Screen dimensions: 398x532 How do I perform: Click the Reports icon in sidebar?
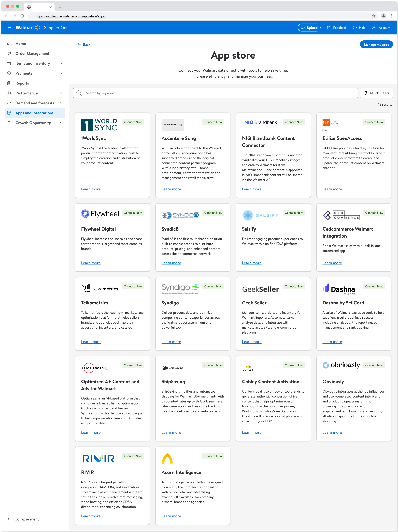pyautogui.click(x=9, y=83)
